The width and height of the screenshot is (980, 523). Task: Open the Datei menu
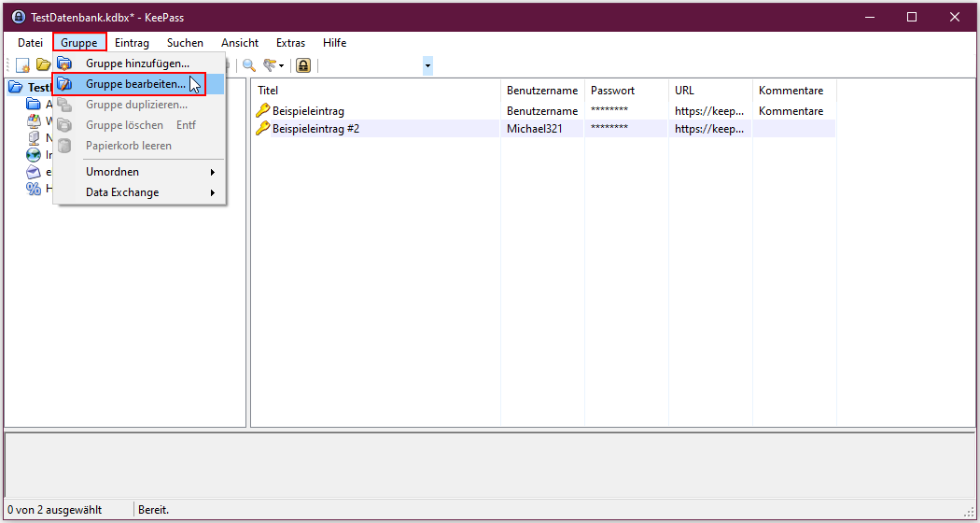coord(30,43)
